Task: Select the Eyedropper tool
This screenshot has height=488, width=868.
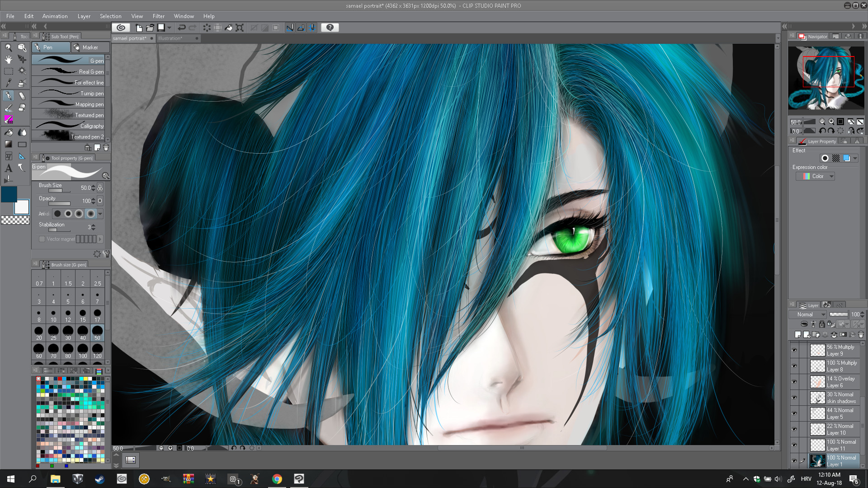Action: [x=8, y=83]
